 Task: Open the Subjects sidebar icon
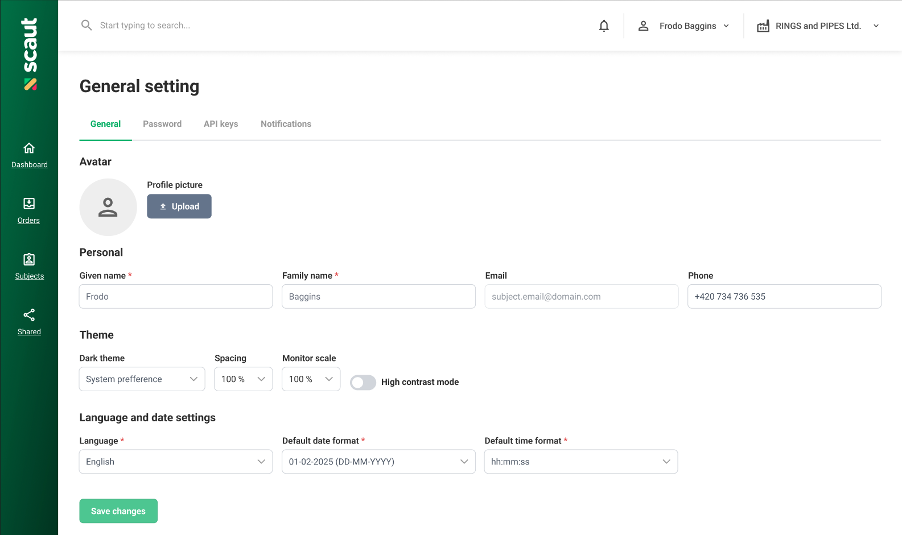point(29,259)
